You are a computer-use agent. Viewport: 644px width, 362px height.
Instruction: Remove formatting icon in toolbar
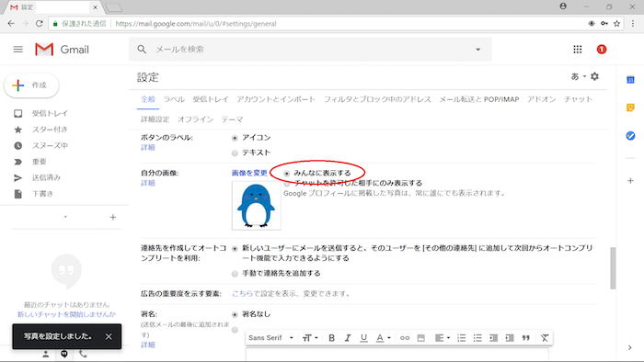pyautogui.click(x=545, y=338)
